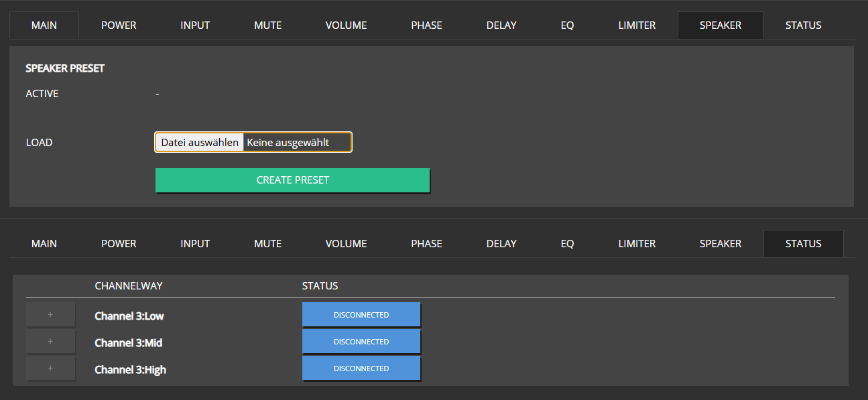Select the EQ tab in the top tab bar
The width and height of the screenshot is (868, 400).
(567, 25)
